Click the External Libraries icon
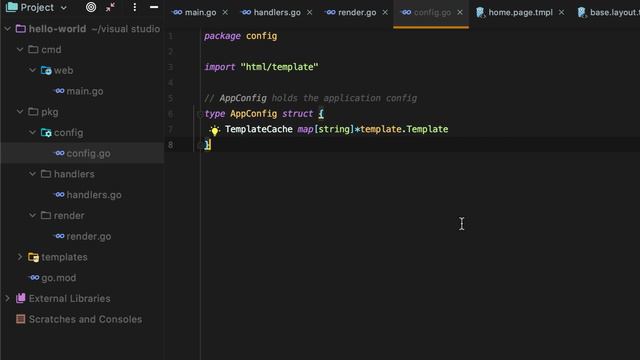Screen dimensions: 640x360 (x=21, y=298)
